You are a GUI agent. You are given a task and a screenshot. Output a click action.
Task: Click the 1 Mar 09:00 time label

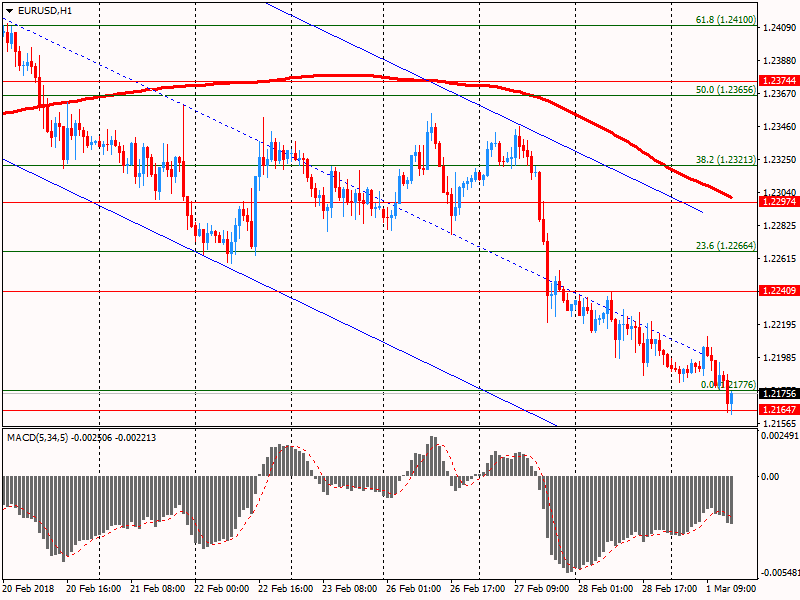[734, 590]
